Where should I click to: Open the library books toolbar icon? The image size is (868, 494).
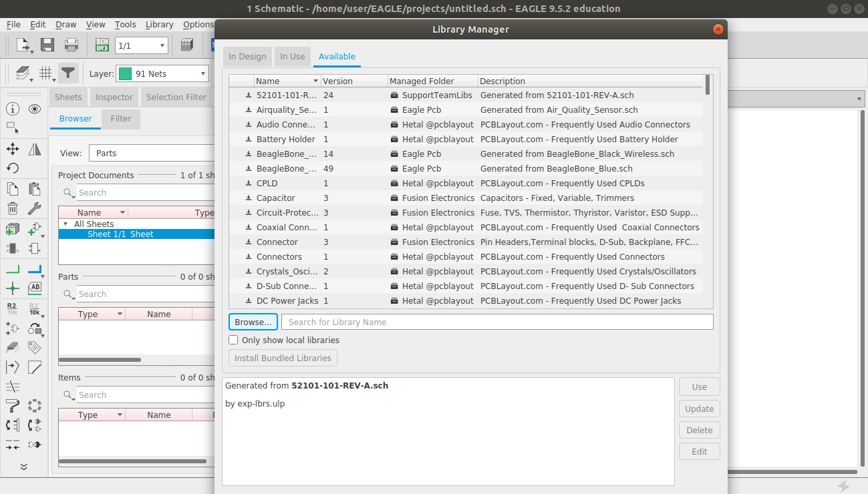(x=187, y=45)
